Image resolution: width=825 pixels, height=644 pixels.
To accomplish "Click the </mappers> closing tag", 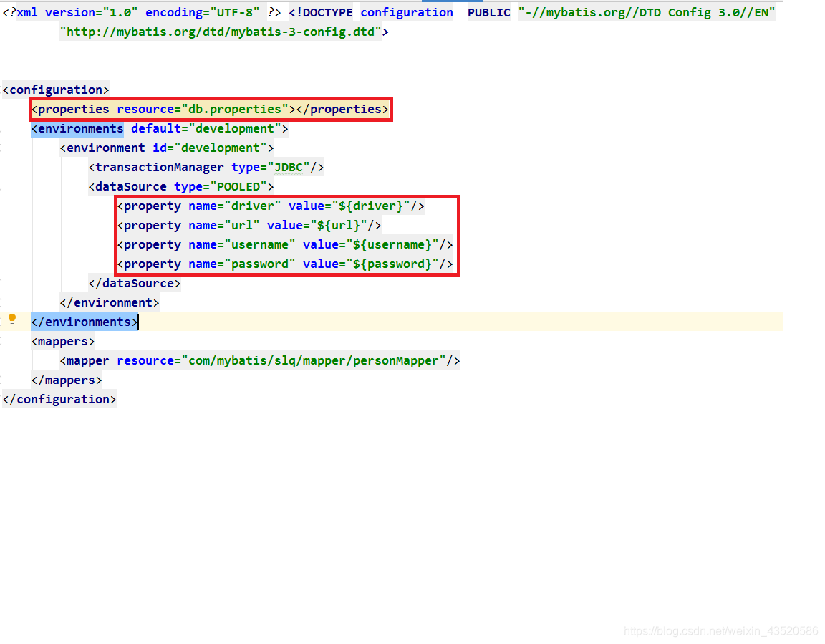I will 67,380.
